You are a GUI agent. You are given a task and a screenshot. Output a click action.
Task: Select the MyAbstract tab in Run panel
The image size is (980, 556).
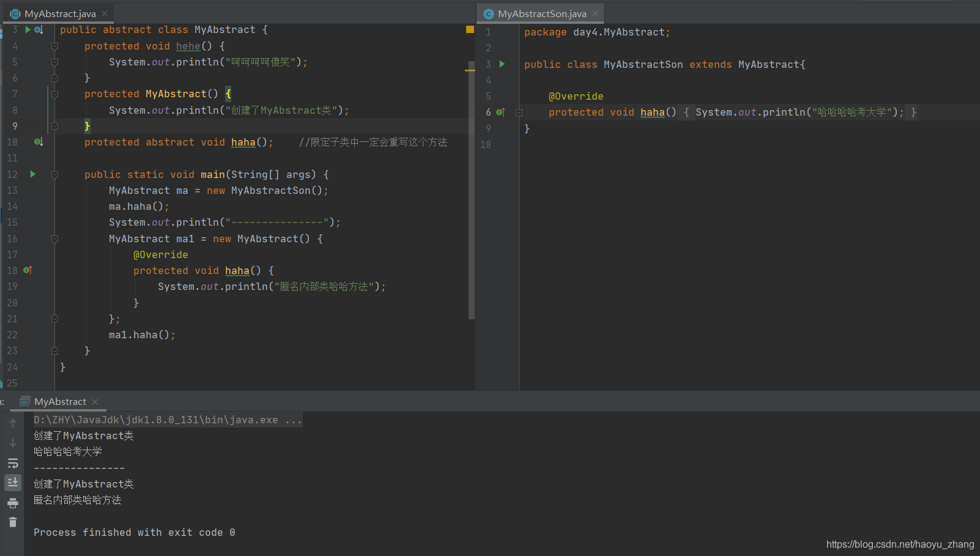click(60, 401)
